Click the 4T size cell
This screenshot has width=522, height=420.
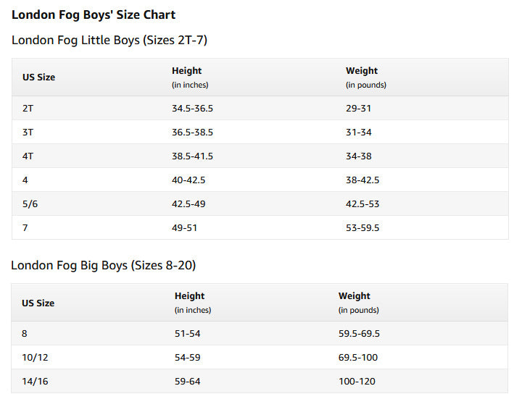pos(28,156)
